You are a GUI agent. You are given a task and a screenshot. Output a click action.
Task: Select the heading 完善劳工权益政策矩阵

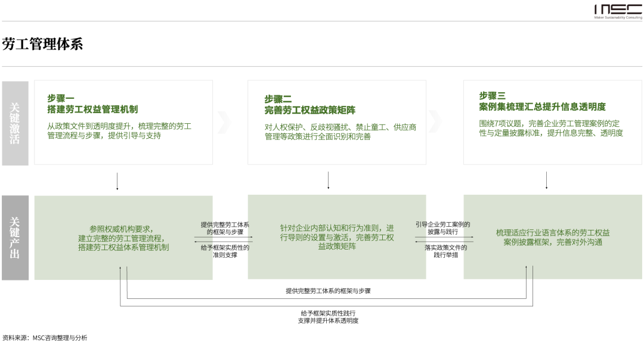click(309, 110)
